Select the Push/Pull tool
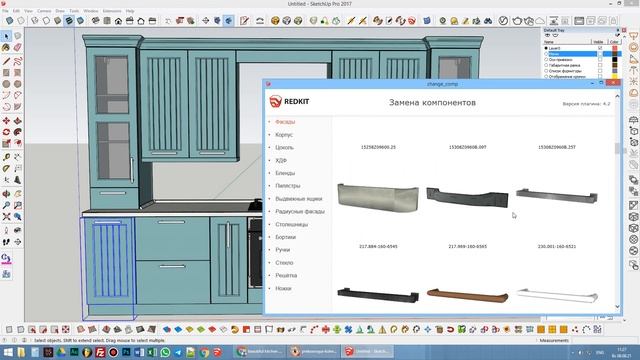 (x=18, y=121)
